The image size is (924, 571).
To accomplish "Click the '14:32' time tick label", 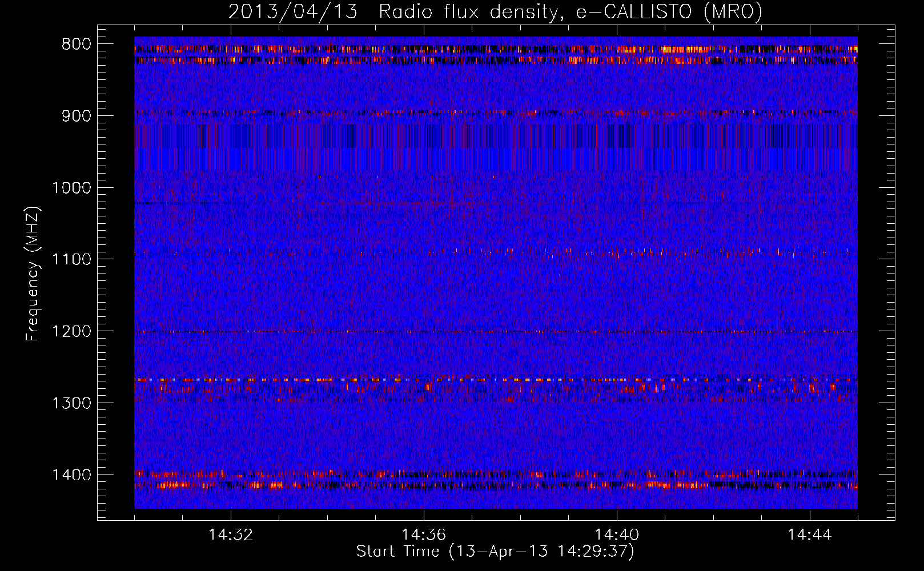I will pos(231,535).
